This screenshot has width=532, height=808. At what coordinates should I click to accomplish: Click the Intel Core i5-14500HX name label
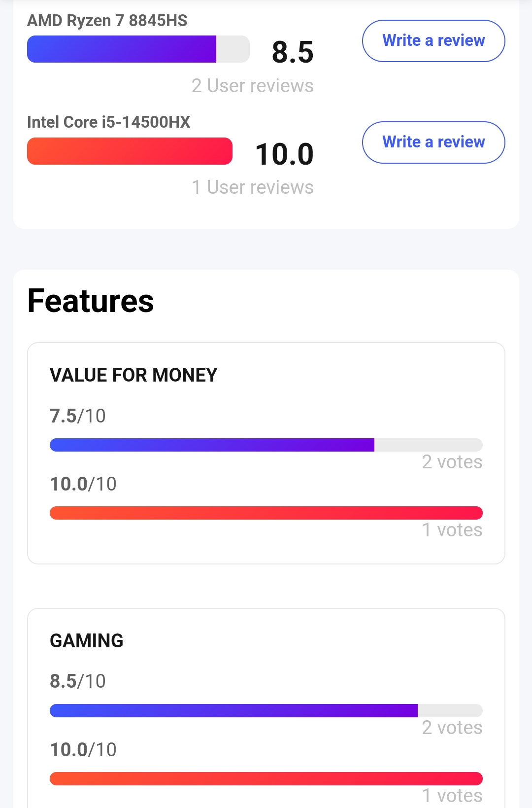pos(109,122)
